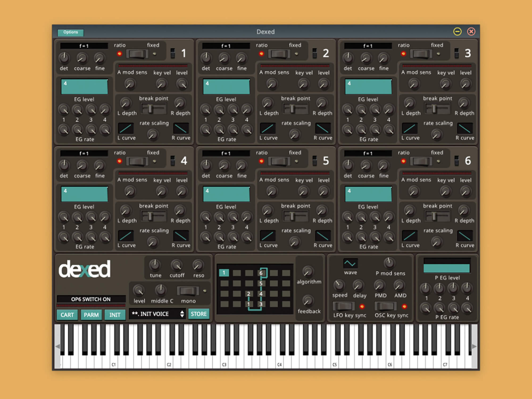The image size is (532, 399).
Task: Click the LFO wave shape icon
Action: [x=350, y=263]
